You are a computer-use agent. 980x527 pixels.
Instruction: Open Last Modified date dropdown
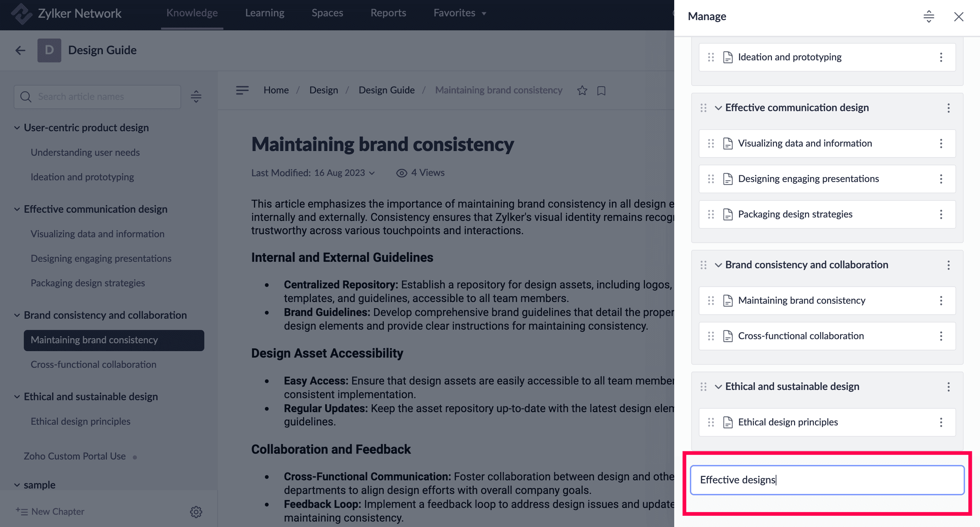[x=372, y=173]
